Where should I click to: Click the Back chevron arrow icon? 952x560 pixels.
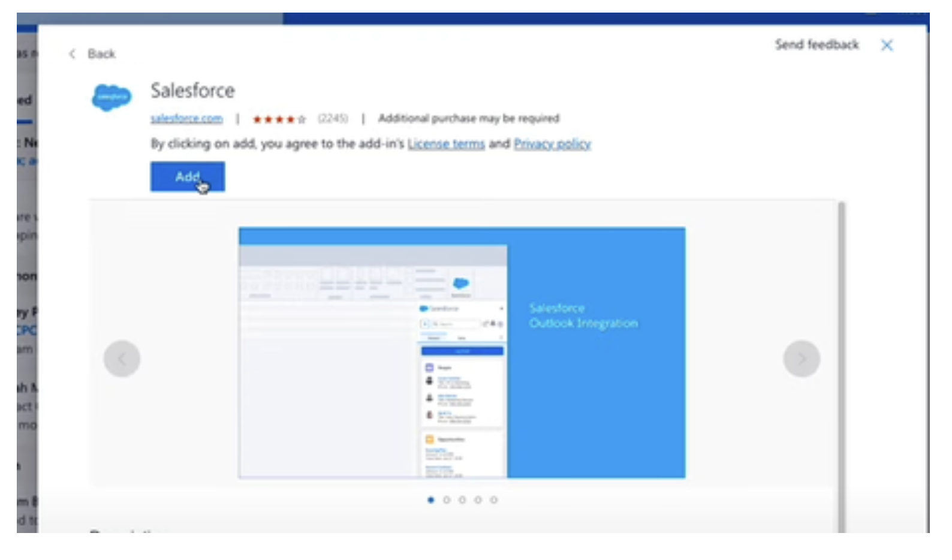coord(73,54)
